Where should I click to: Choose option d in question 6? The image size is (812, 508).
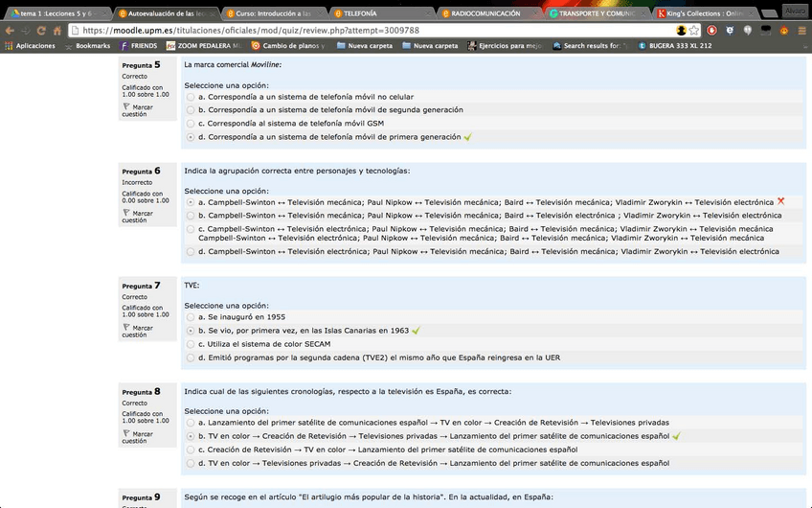point(191,251)
